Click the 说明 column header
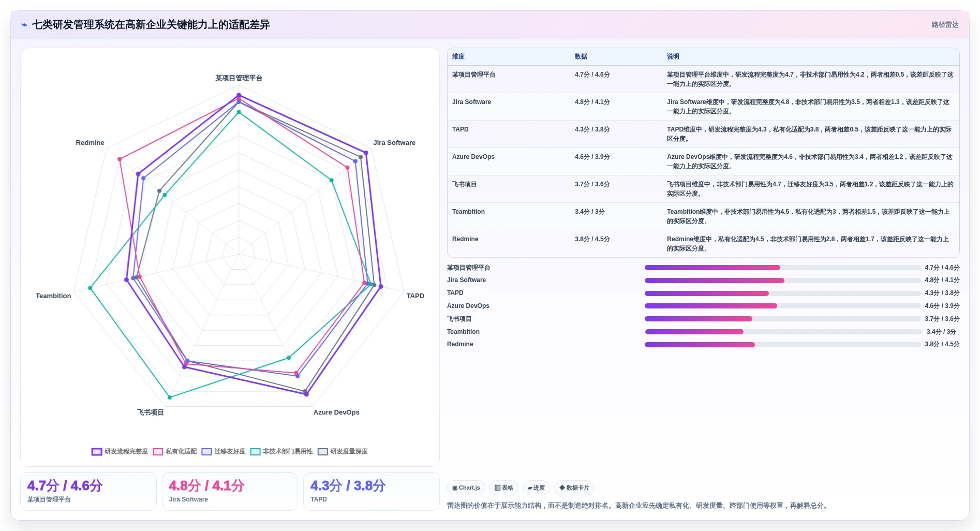The height and width of the screenshot is (531, 980). (673, 56)
